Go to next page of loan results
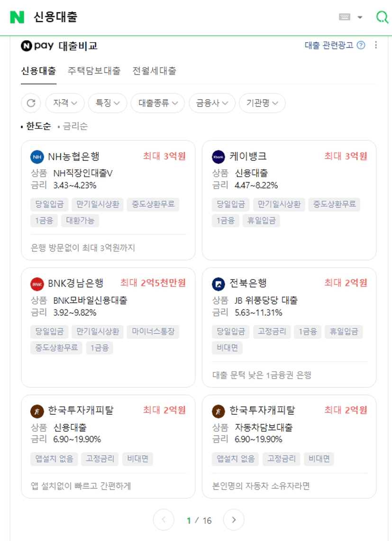The width and height of the screenshot is (392, 541). tap(234, 520)
